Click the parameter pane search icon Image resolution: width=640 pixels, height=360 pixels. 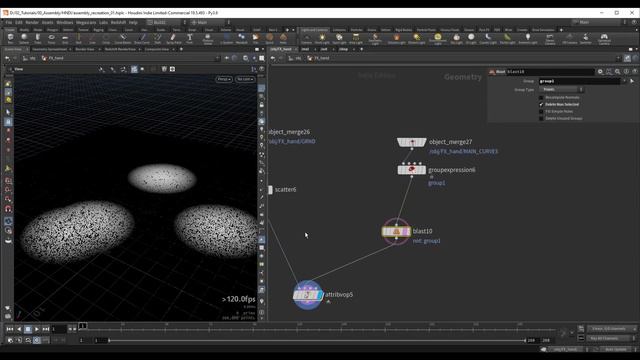tap(618, 71)
